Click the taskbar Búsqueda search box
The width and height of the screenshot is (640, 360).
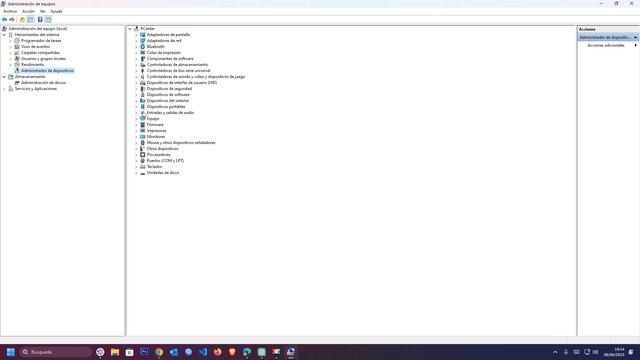pos(56,352)
